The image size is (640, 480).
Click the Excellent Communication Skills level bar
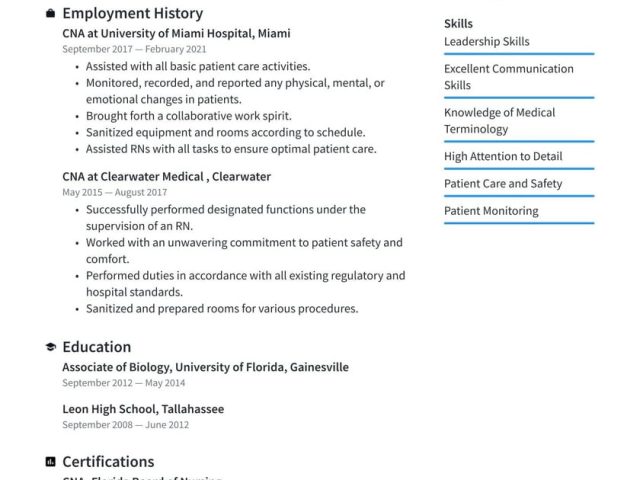click(519, 97)
